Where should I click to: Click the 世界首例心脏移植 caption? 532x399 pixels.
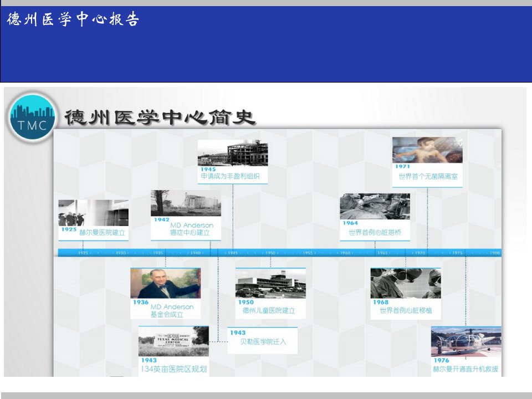point(406,310)
